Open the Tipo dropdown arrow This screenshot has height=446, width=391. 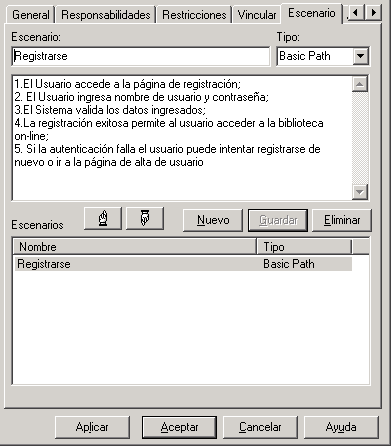point(360,56)
